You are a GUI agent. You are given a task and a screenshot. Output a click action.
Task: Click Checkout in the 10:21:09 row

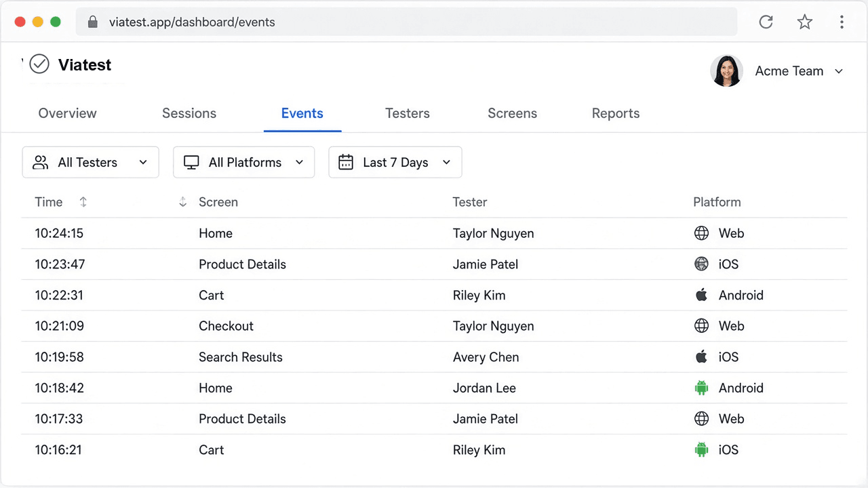click(226, 326)
